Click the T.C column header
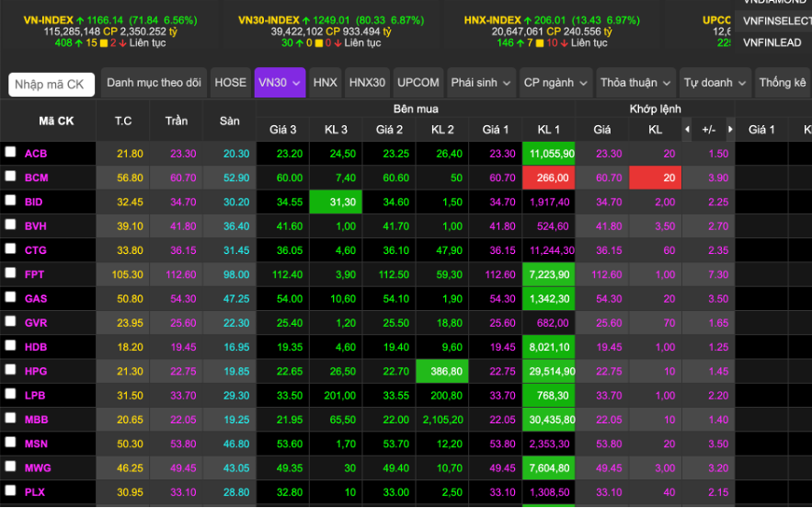Image resolution: width=812 pixels, height=508 pixels. point(123,121)
